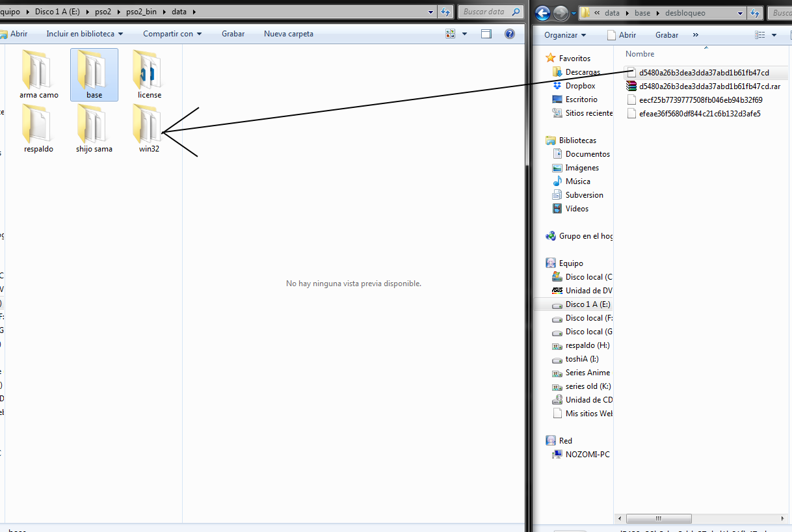Click Grabar in the left toolbar
Image resolution: width=792 pixels, height=532 pixels.
click(x=233, y=34)
